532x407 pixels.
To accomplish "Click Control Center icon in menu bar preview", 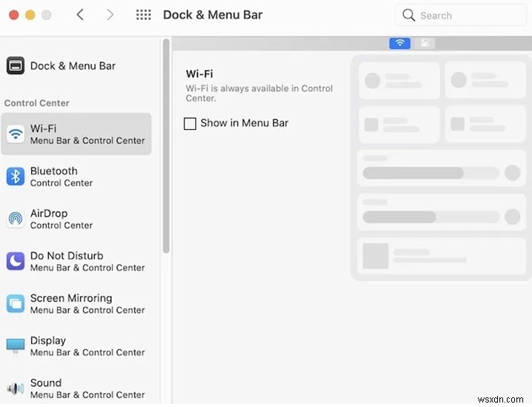I will [425, 43].
